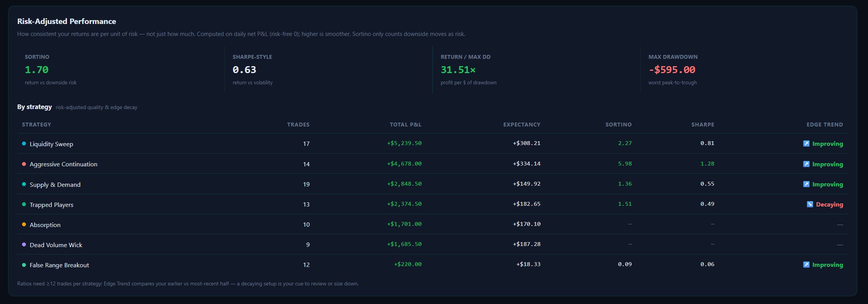Image resolution: width=868 pixels, height=304 pixels.
Task: Click the Decaying edge trend label
Action: tap(829, 205)
